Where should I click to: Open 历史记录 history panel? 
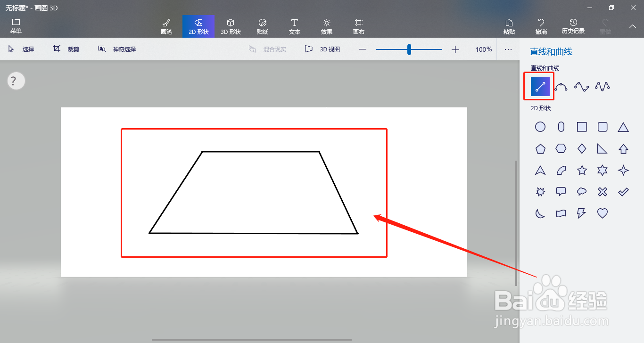click(573, 26)
